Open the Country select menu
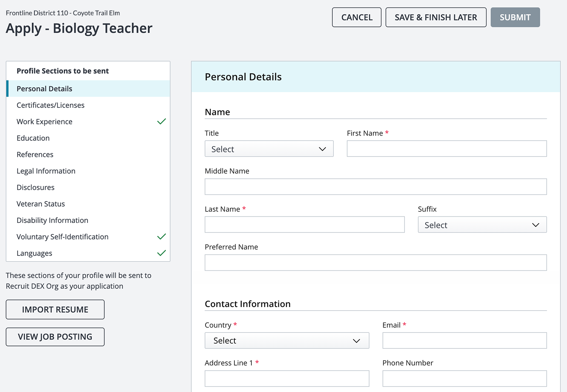 (287, 341)
